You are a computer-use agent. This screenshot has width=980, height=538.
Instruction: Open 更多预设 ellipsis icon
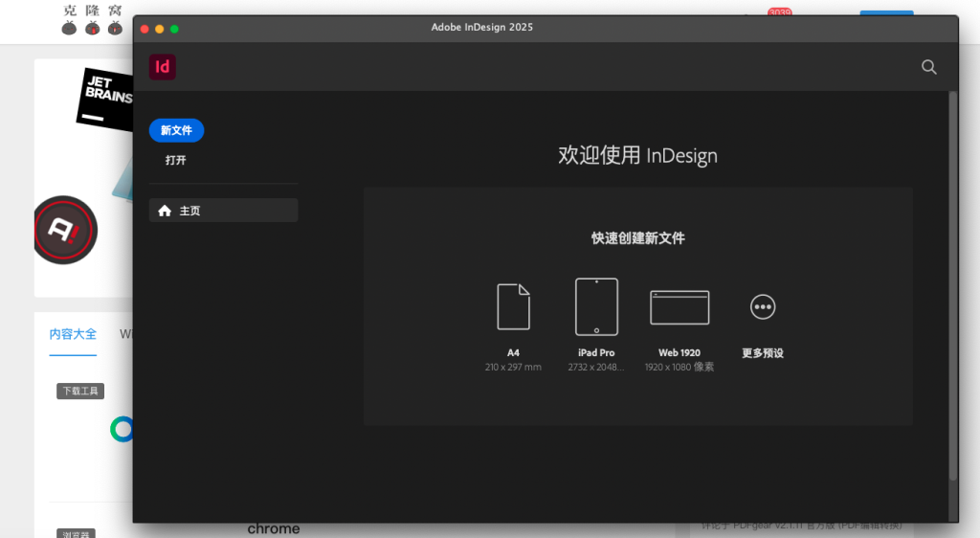(763, 306)
